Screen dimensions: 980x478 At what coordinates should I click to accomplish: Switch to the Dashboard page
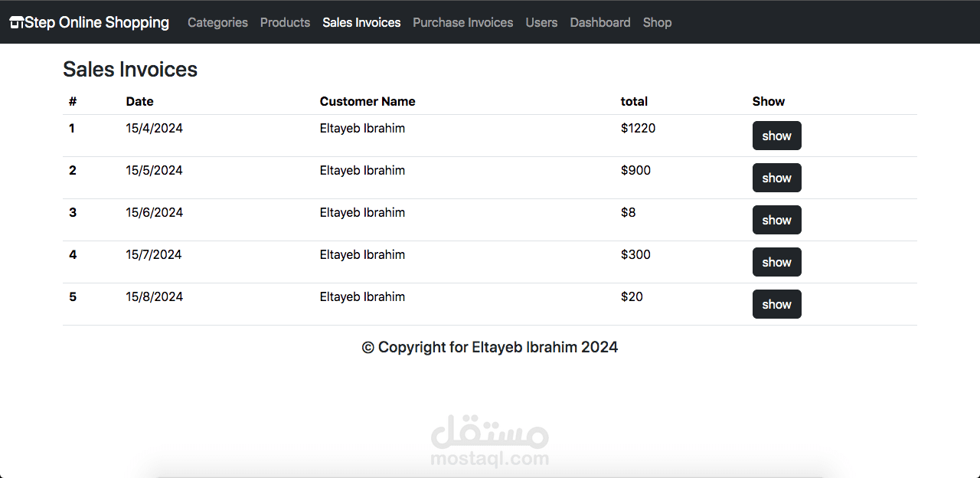point(600,23)
